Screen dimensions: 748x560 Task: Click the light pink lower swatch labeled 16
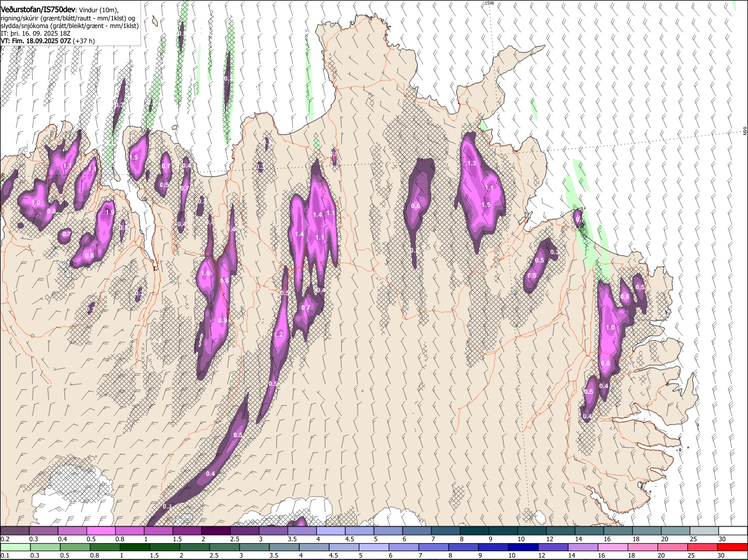pyautogui.click(x=612, y=547)
